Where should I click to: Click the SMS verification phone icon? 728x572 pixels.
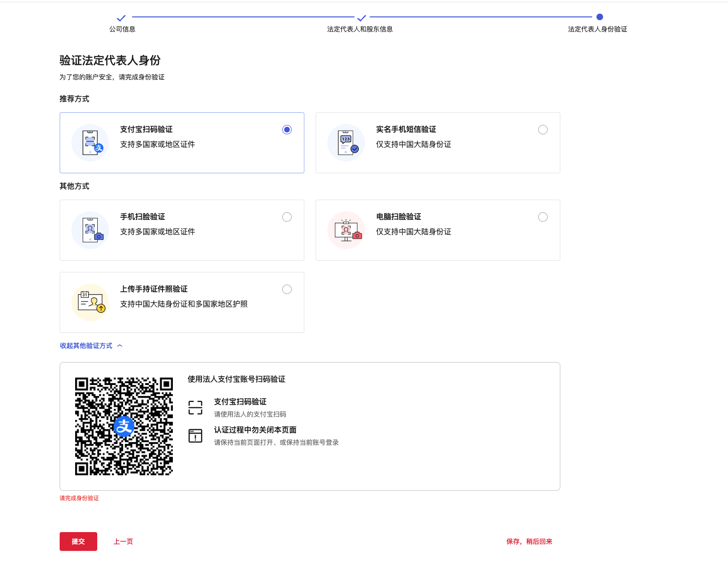point(346,143)
